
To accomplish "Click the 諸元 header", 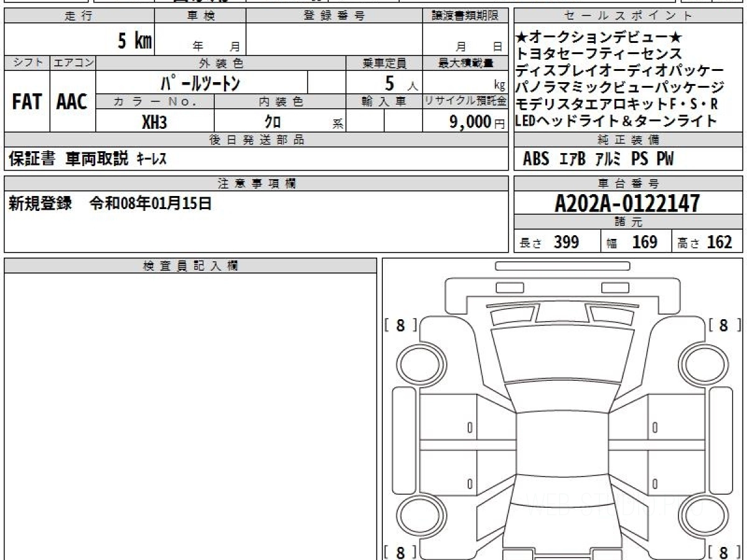I will pyautogui.click(x=629, y=222).
